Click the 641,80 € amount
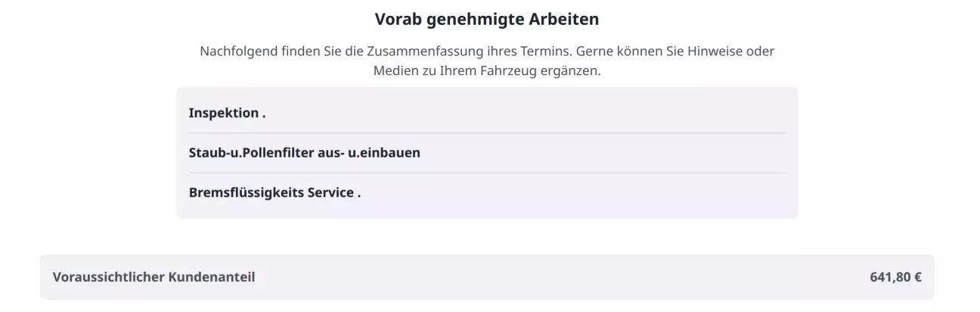The width and height of the screenshot is (980, 312). (895, 277)
